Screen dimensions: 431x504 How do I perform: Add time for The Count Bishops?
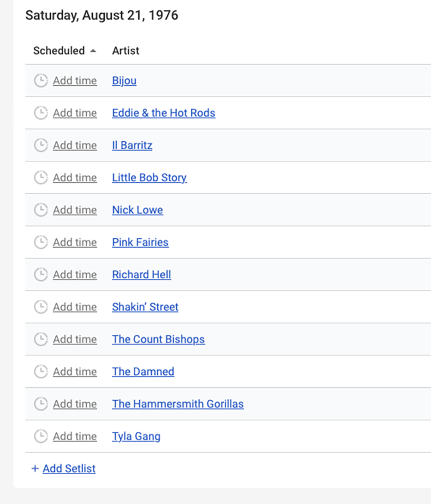tap(75, 339)
